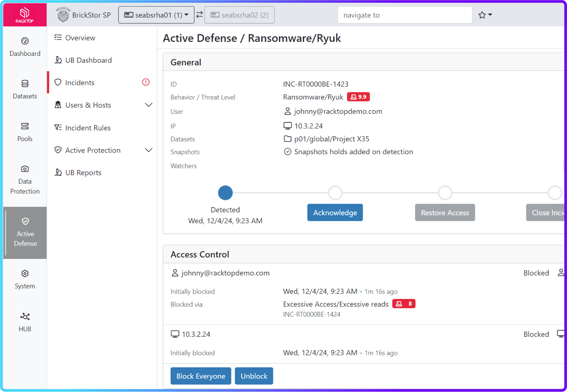Viewport: 567px width, 392px height.
Task: Open the favorites dropdown caret
Action: (490, 15)
